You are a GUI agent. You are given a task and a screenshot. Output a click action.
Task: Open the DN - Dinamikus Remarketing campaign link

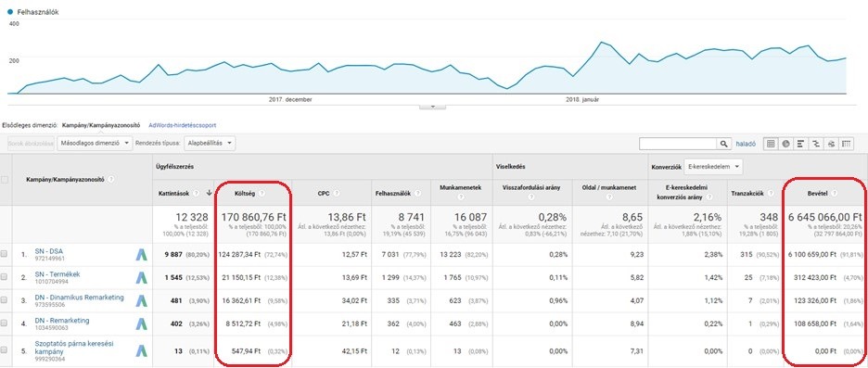point(79,298)
